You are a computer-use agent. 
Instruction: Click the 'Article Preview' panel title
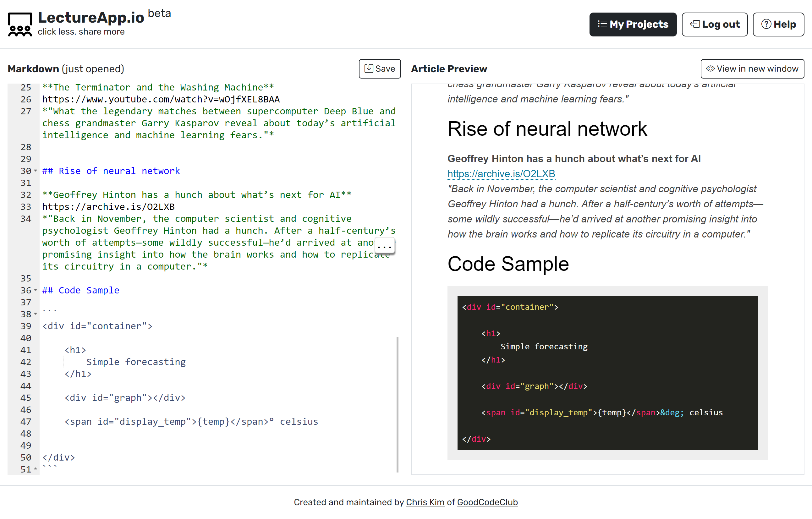pyautogui.click(x=449, y=69)
